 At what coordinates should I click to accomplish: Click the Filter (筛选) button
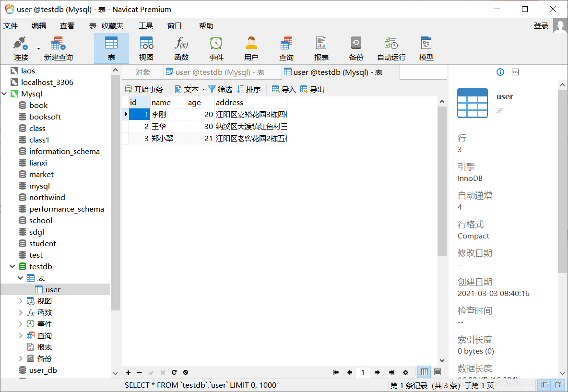(x=220, y=90)
